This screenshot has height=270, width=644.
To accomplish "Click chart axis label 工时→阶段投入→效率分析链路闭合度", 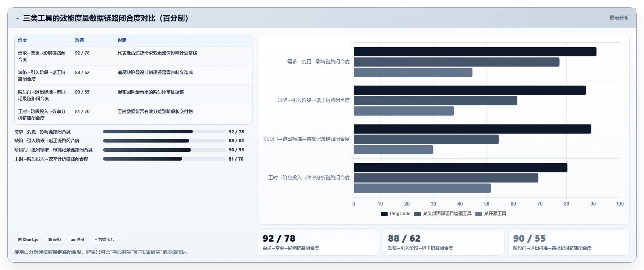I will pos(309,178).
